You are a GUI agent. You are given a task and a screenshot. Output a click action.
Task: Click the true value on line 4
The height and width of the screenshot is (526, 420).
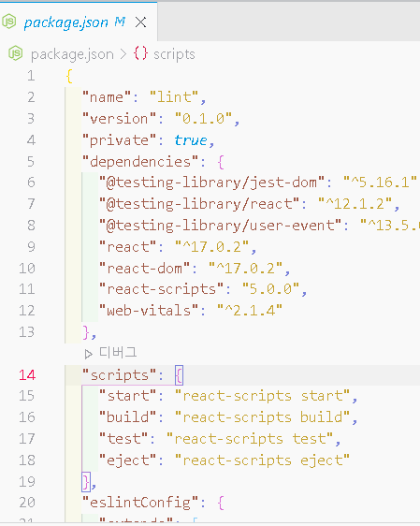[191, 140]
